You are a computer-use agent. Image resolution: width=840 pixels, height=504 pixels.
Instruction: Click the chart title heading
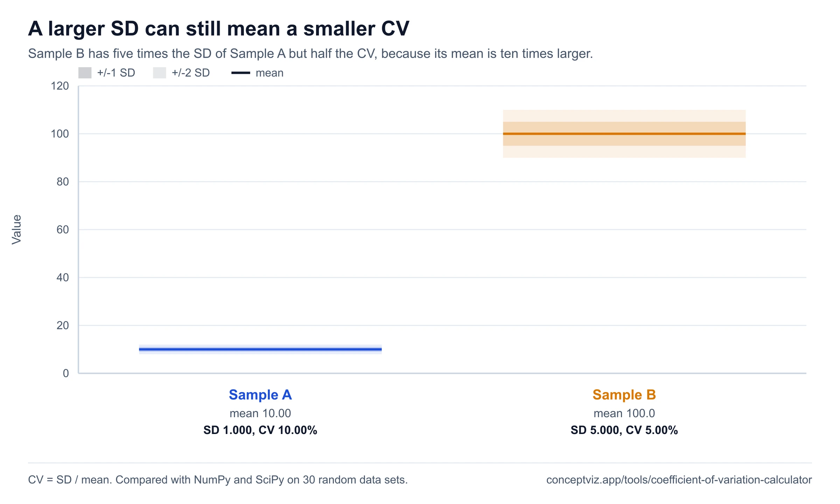[219, 28]
